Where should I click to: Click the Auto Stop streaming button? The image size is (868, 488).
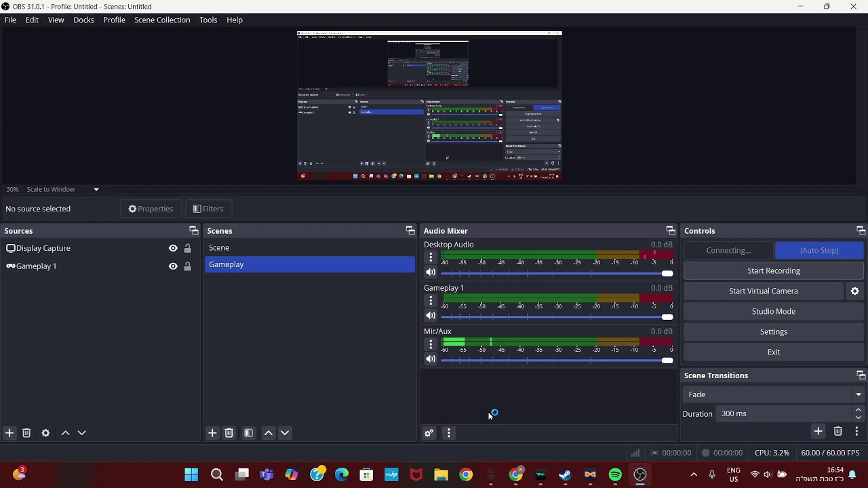click(x=819, y=250)
